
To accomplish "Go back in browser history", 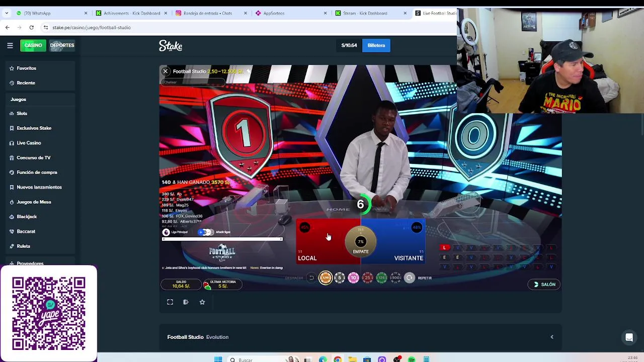I will point(8,28).
